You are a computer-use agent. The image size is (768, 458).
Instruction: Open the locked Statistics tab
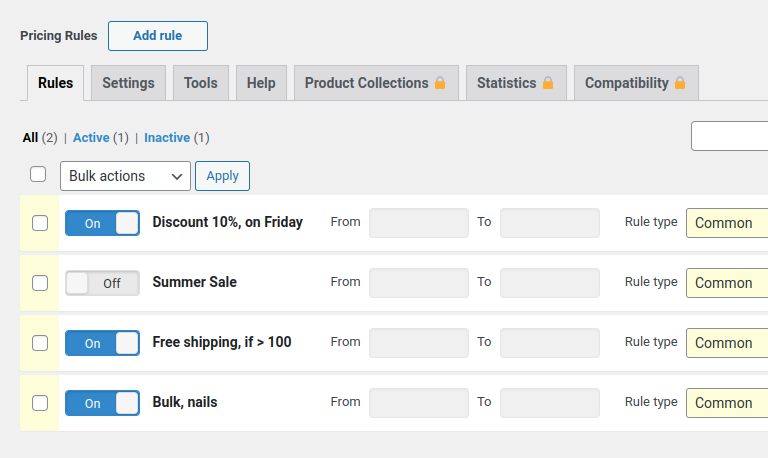(515, 83)
